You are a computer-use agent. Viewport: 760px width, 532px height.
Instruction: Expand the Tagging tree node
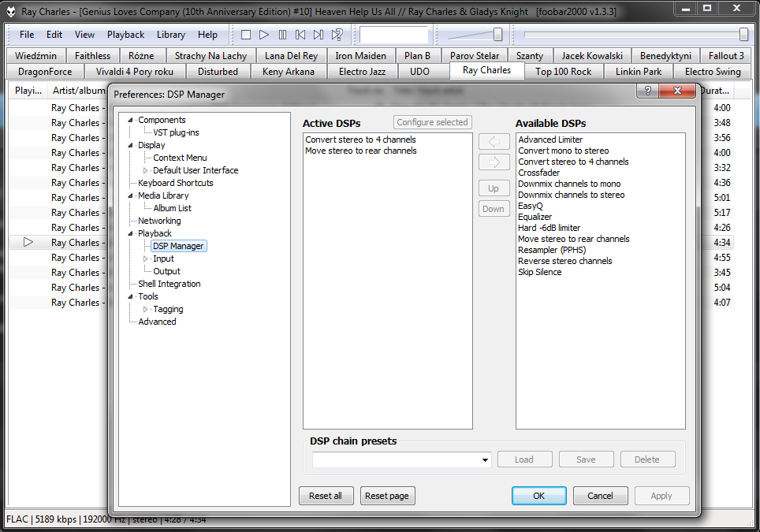pos(145,309)
